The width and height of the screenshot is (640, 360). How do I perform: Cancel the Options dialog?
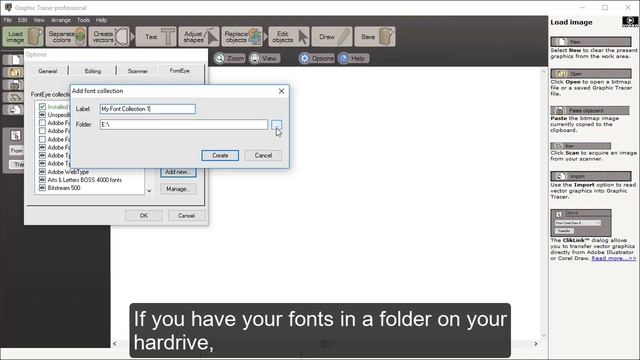coord(186,216)
